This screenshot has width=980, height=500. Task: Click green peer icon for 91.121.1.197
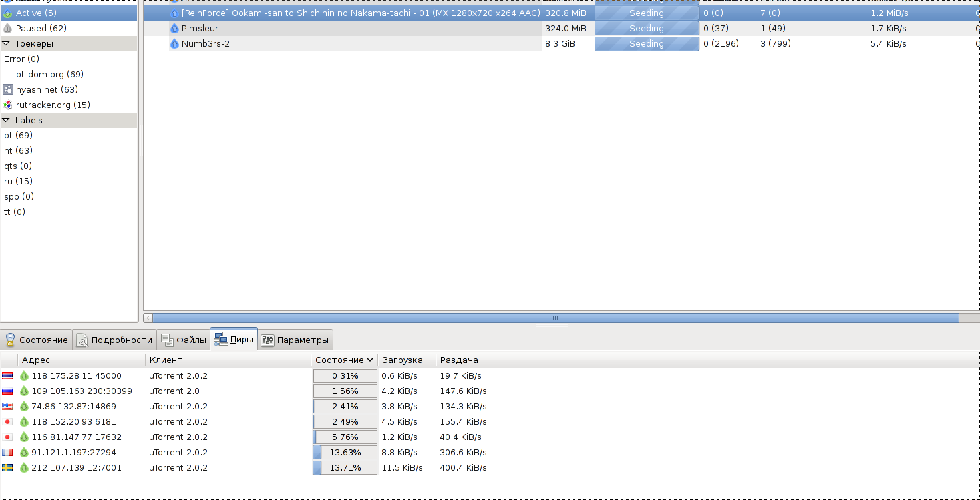click(24, 452)
